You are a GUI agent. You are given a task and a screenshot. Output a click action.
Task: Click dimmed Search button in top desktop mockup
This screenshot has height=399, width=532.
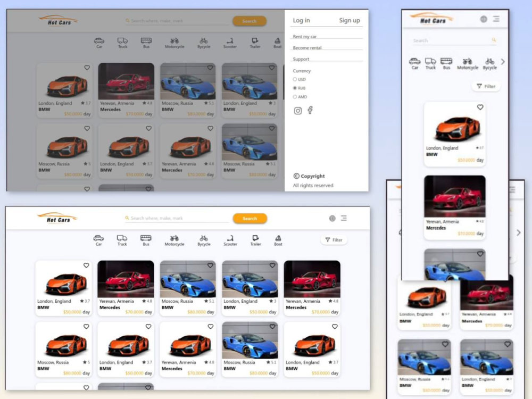click(250, 21)
